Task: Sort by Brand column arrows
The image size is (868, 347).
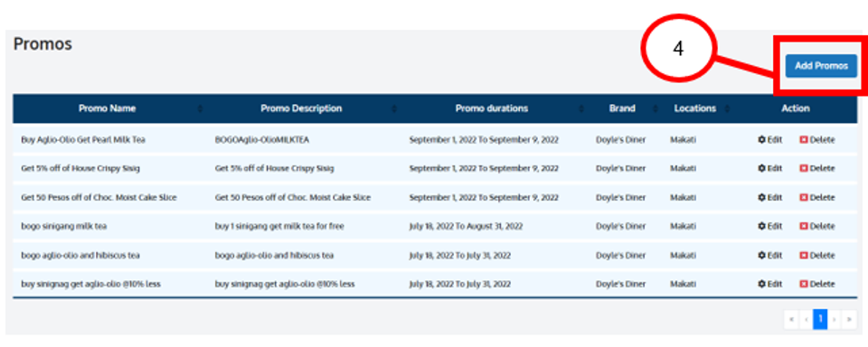Action: [x=656, y=109]
